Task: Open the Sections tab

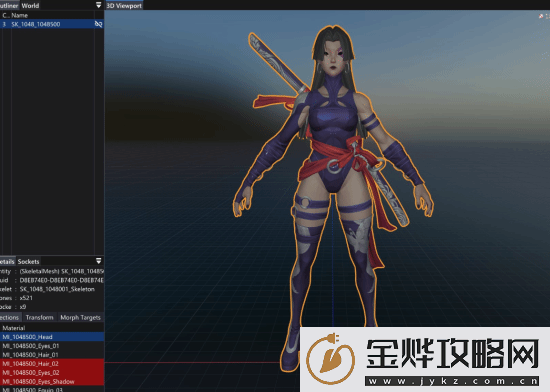Action: [x=10, y=317]
